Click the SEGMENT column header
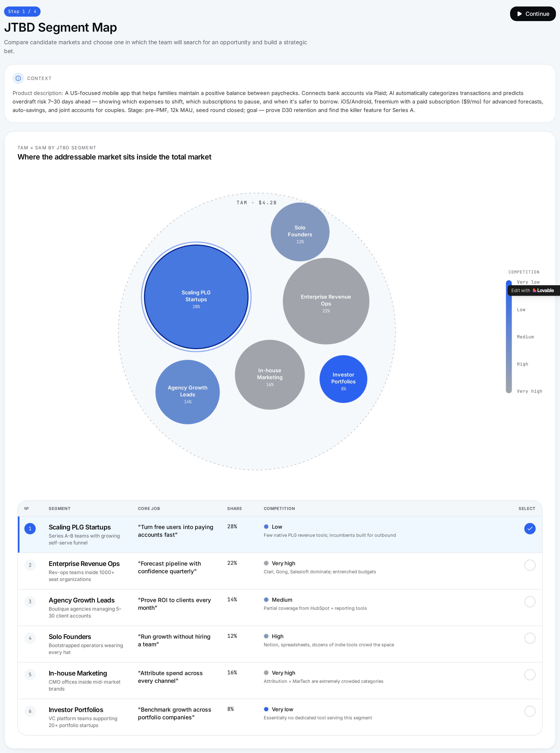 (60, 509)
